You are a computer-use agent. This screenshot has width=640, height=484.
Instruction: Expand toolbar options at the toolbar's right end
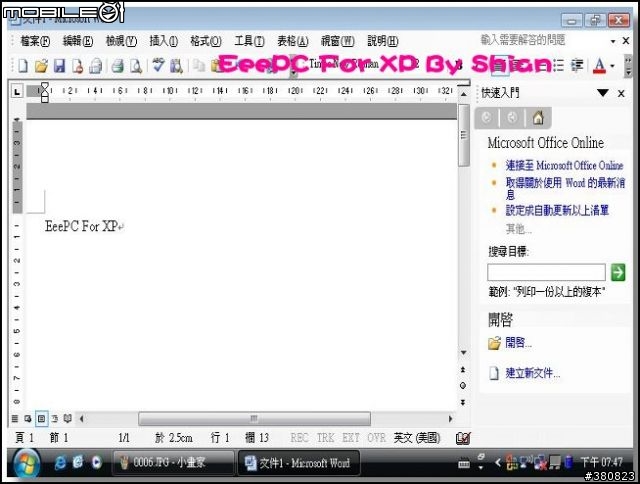(629, 66)
